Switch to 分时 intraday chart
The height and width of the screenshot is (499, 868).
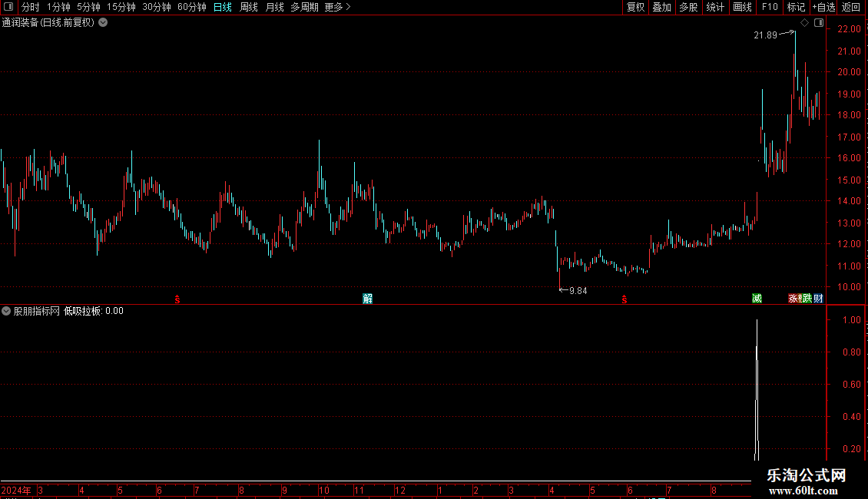(31, 7)
